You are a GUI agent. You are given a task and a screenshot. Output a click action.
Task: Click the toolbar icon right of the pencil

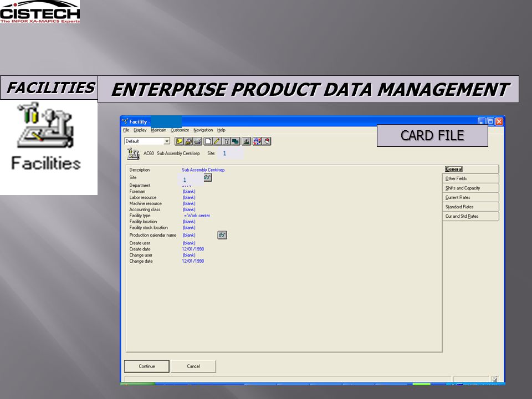coord(226,141)
